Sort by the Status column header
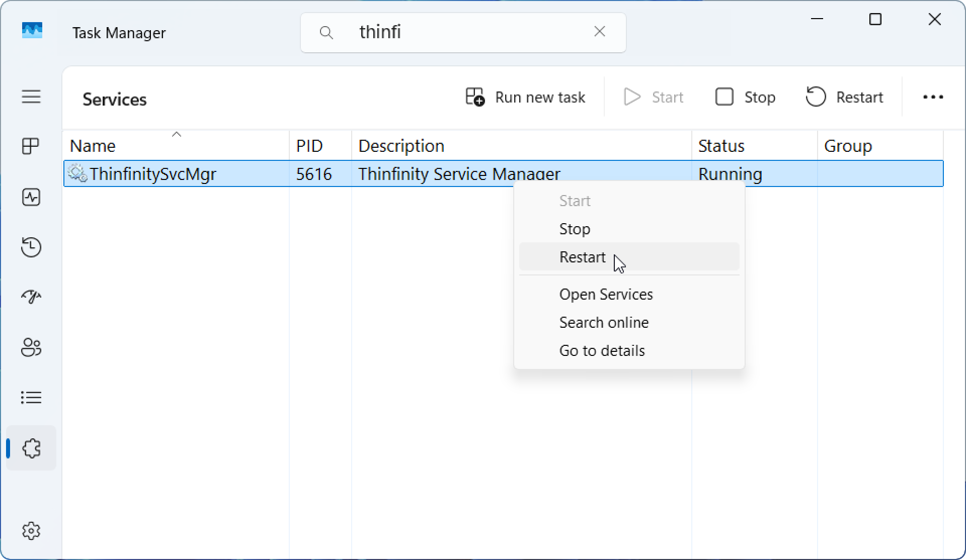This screenshot has height=560, width=966. (x=755, y=146)
